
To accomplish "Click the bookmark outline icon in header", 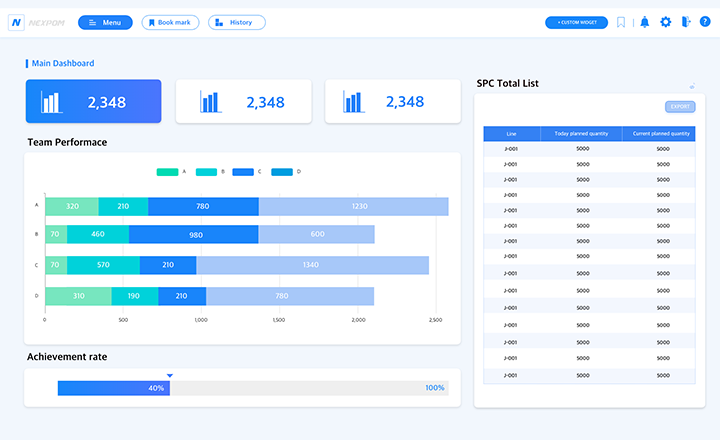I will (621, 22).
